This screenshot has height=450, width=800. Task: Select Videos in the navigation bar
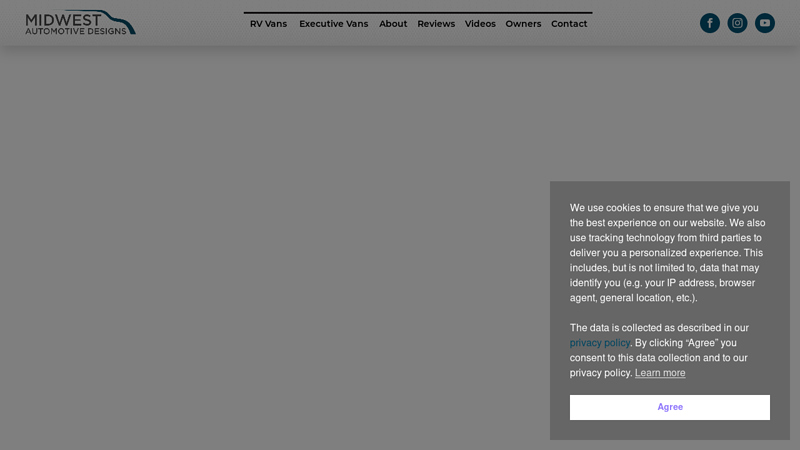pos(480,24)
